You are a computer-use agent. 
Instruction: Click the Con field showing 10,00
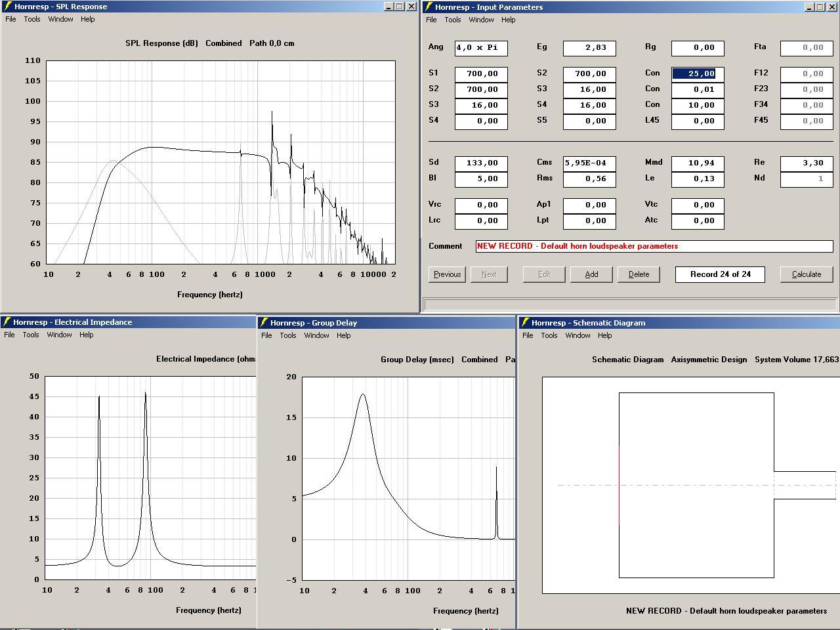coord(698,106)
